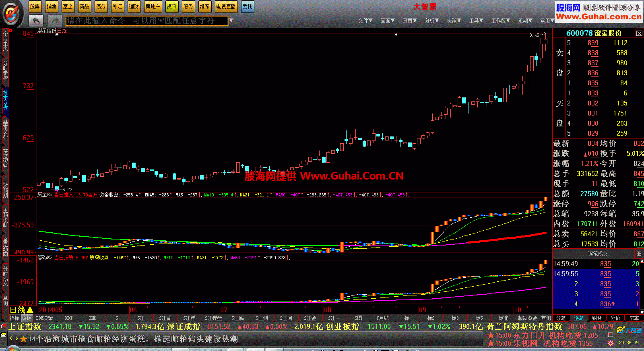The height and width of the screenshot is (351, 644).
Task: Go forward with the right arrow button
Action: pos(54,21)
